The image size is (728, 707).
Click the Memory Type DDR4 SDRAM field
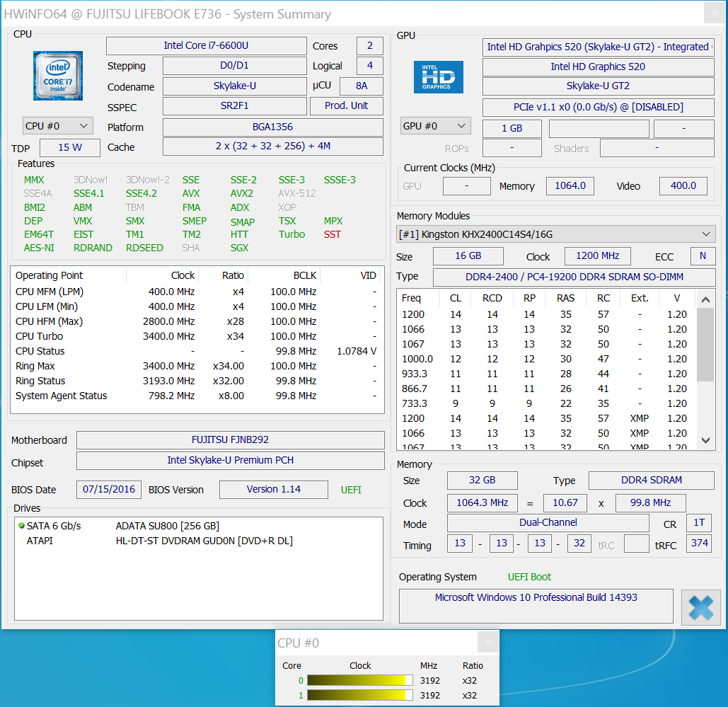coord(652,481)
